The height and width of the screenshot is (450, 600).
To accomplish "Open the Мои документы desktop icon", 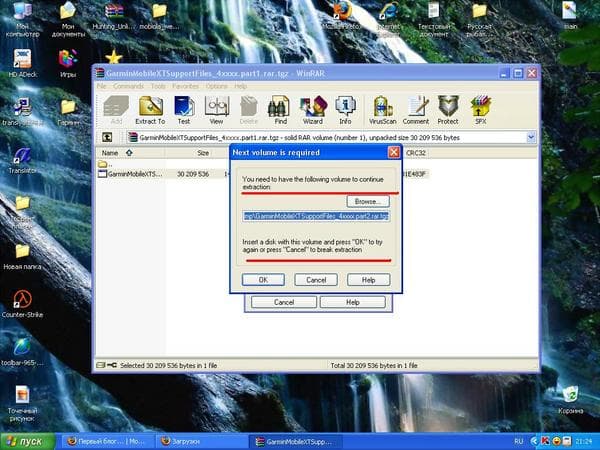I will click(68, 19).
